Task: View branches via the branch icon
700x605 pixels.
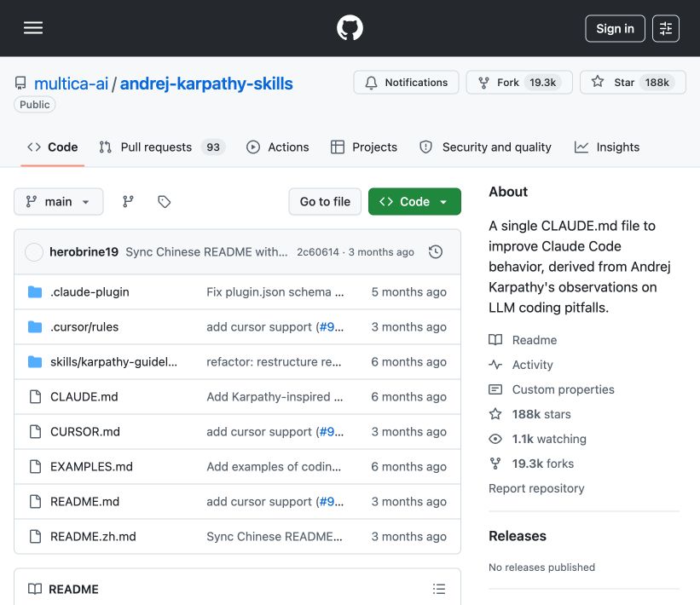Action: click(x=128, y=202)
